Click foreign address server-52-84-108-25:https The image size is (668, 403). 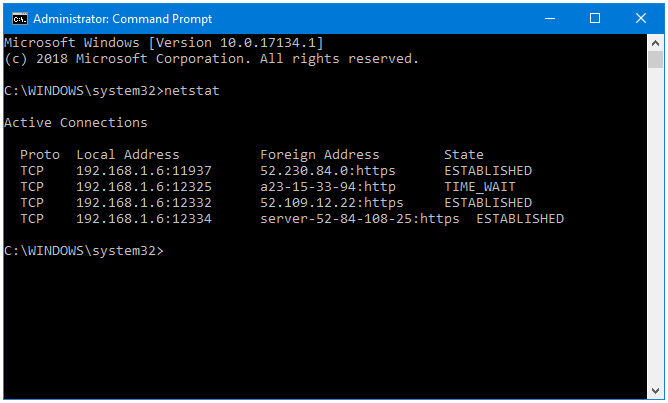(360, 219)
